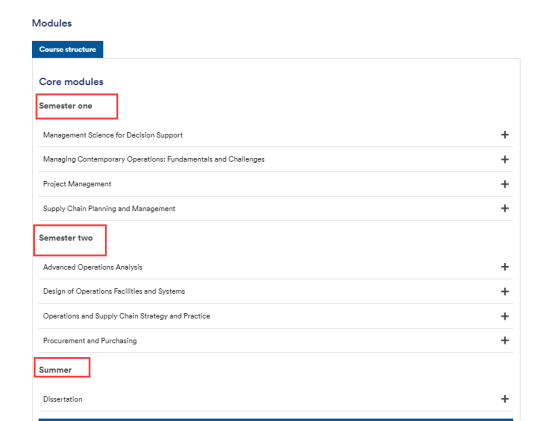Open Design of Operations Facilities and Systems
The width and height of the screenshot is (553, 421).
[x=114, y=291]
